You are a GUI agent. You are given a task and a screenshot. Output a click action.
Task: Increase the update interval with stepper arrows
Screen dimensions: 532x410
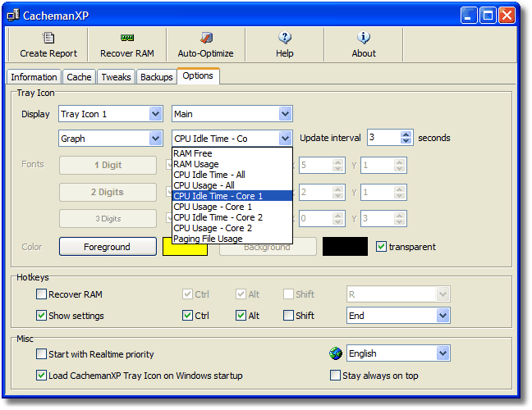coord(406,134)
